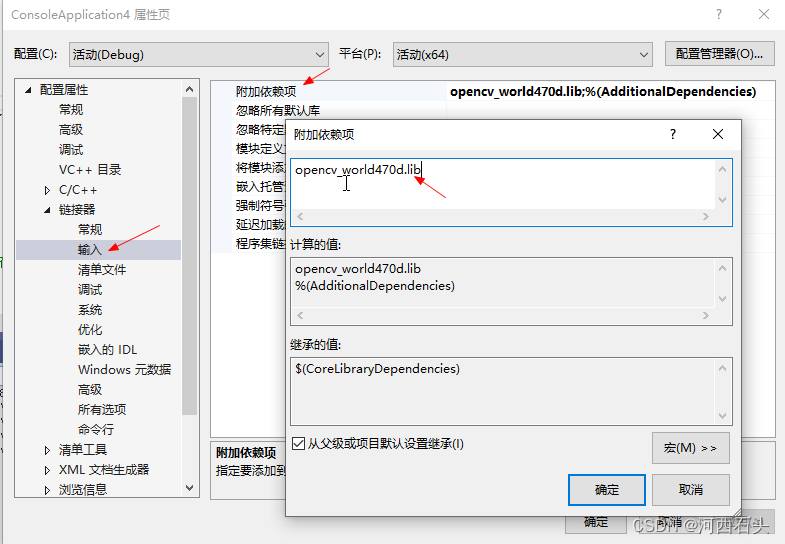Click 取消 in the 附加依赖项 dialog
The height and width of the screenshot is (544, 785).
point(690,489)
